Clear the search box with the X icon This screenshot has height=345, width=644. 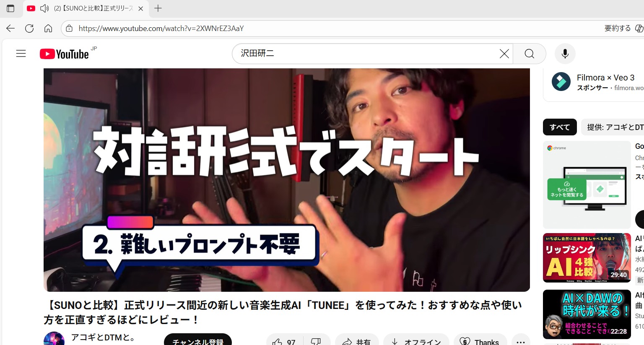[504, 54]
